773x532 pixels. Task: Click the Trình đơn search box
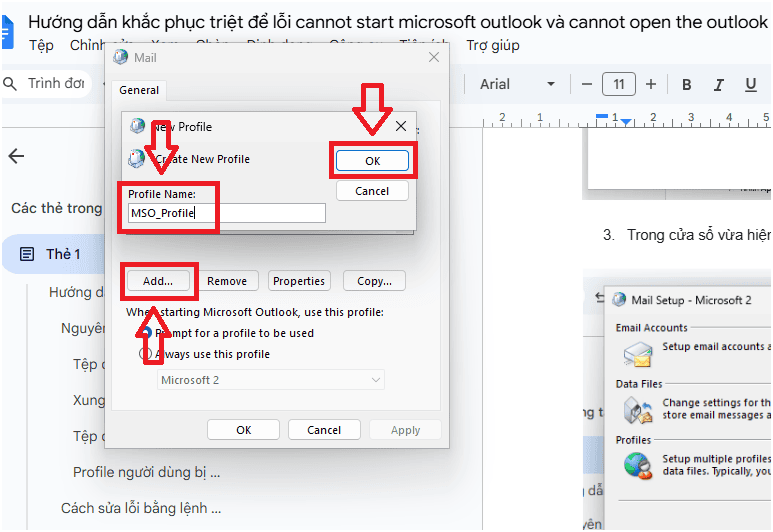tap(47, 83)
